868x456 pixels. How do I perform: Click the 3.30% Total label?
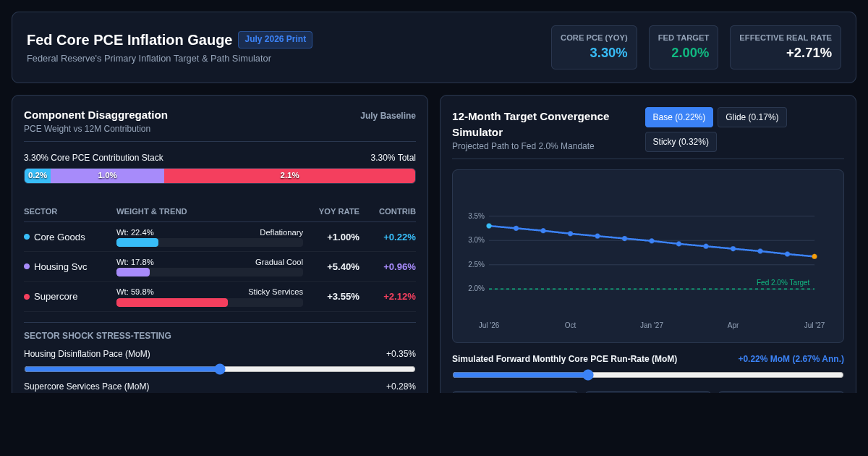click(393, 158)
